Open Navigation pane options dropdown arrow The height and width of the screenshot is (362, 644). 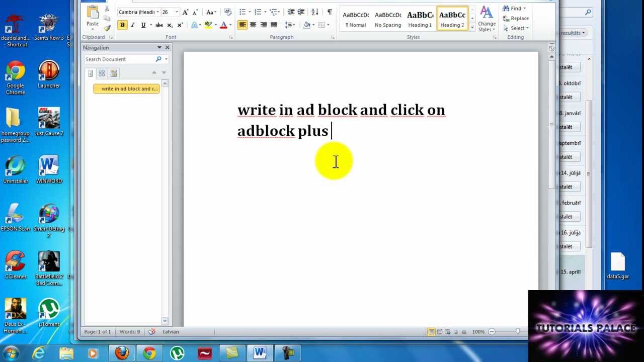tap(159, 48)
